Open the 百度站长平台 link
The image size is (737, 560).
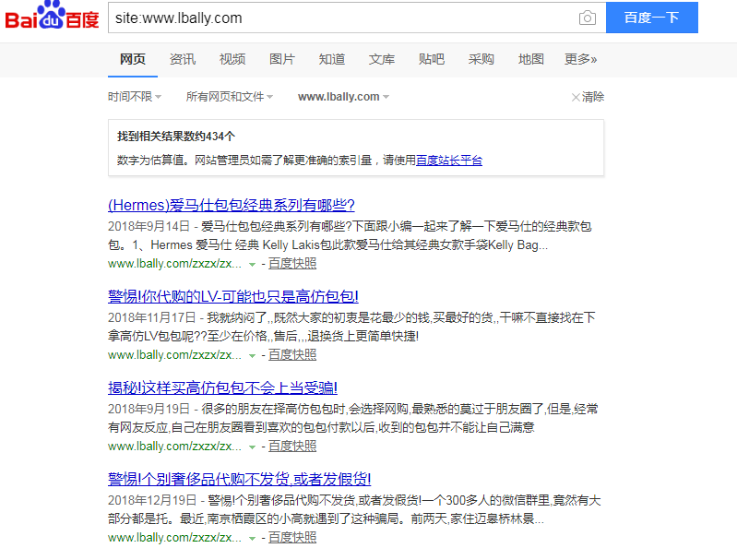pyautogui.click(x=449, y=161)
